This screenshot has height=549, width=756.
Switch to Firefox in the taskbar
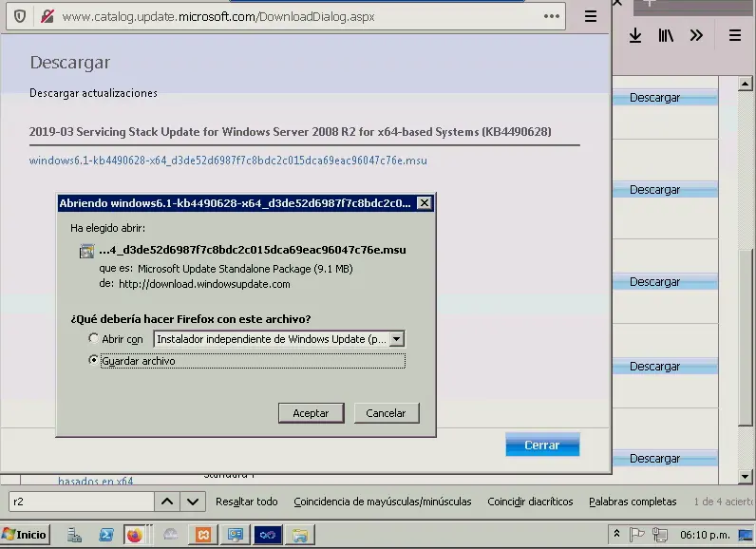click(135, 535)
